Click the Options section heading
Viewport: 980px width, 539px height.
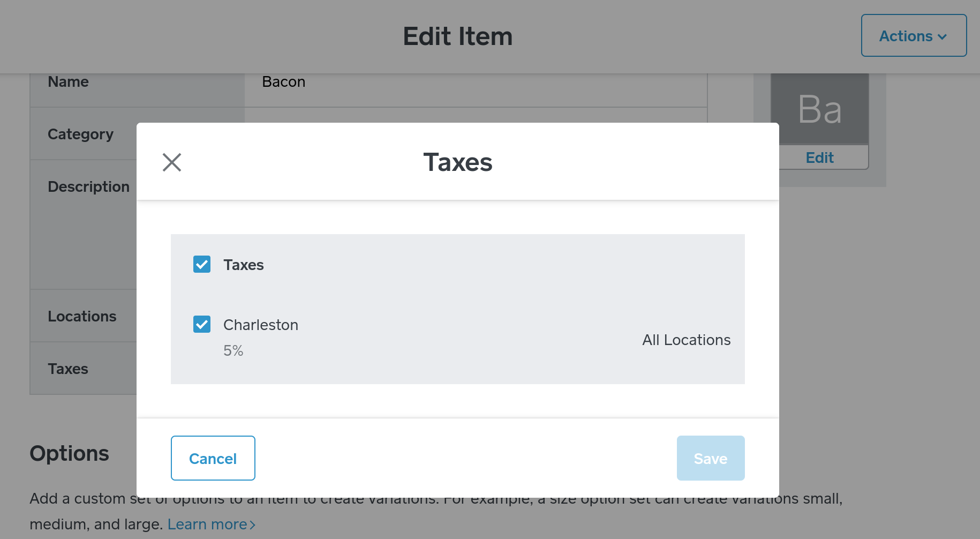point(70,453)
